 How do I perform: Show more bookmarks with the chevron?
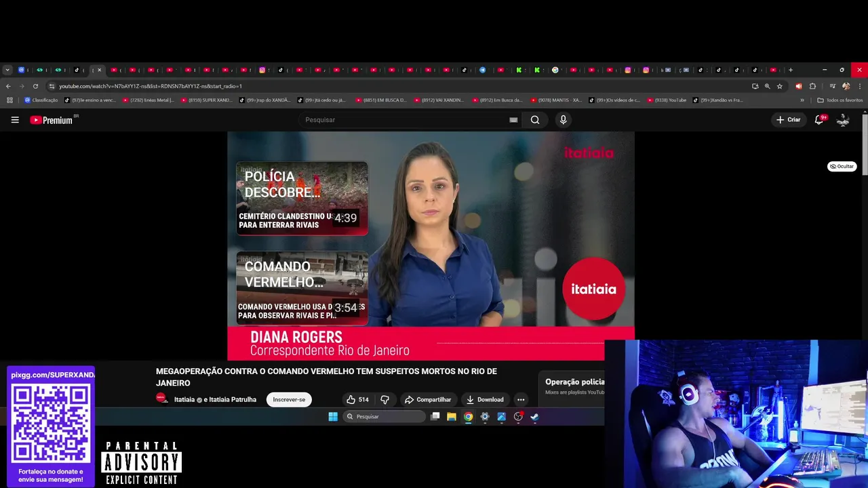point(802,100)
